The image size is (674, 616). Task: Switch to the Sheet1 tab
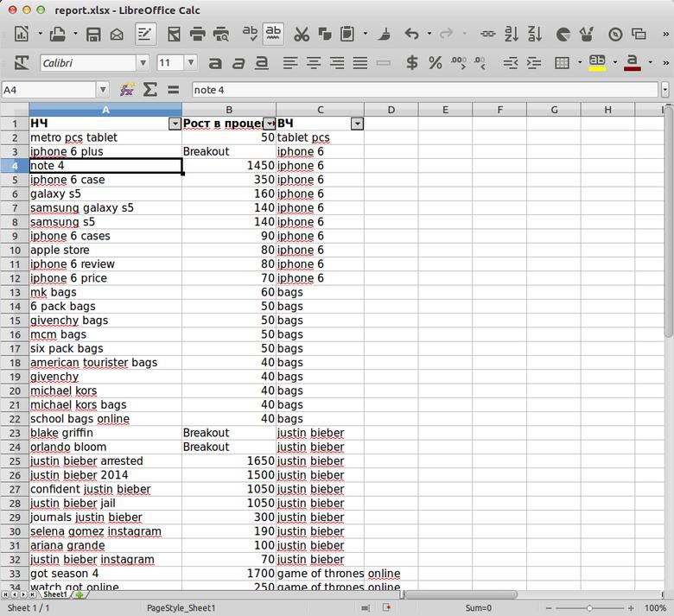[x=55, y=594]
